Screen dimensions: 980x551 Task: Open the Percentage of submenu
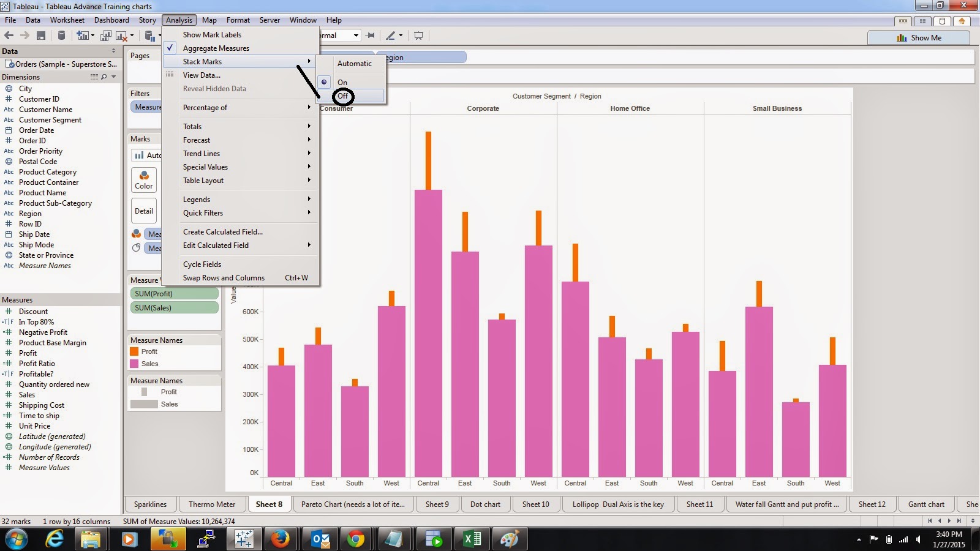click(206, 107)
